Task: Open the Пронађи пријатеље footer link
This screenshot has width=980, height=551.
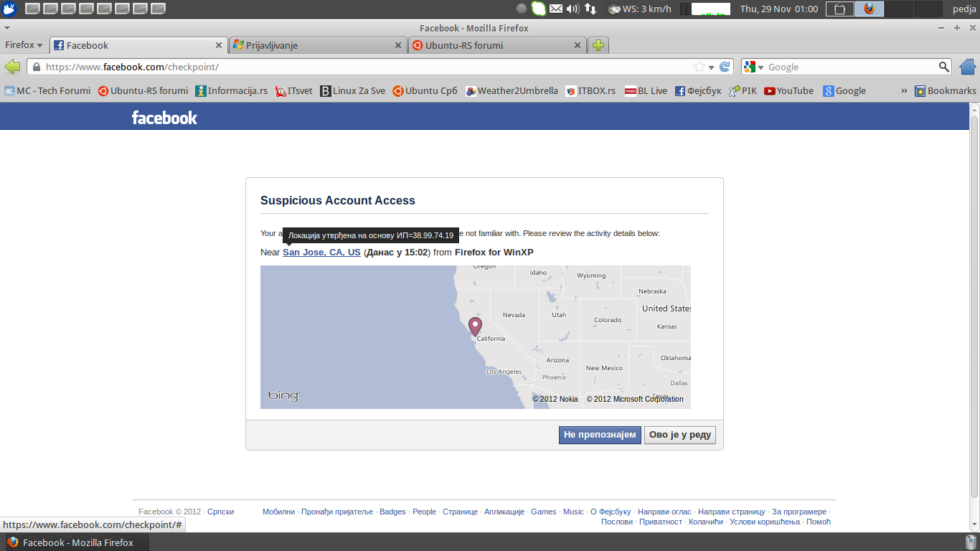Action: click(x=337, y=512)
